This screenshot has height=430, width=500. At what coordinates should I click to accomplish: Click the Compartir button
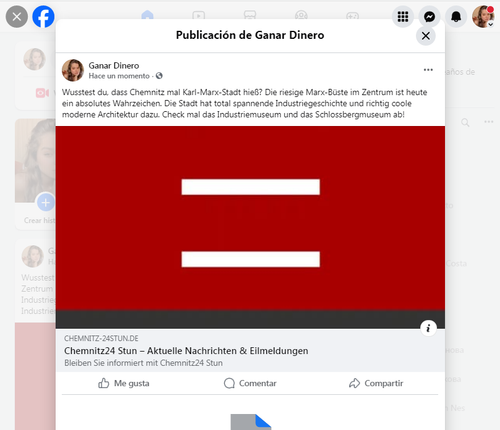(x=376, y=383)
